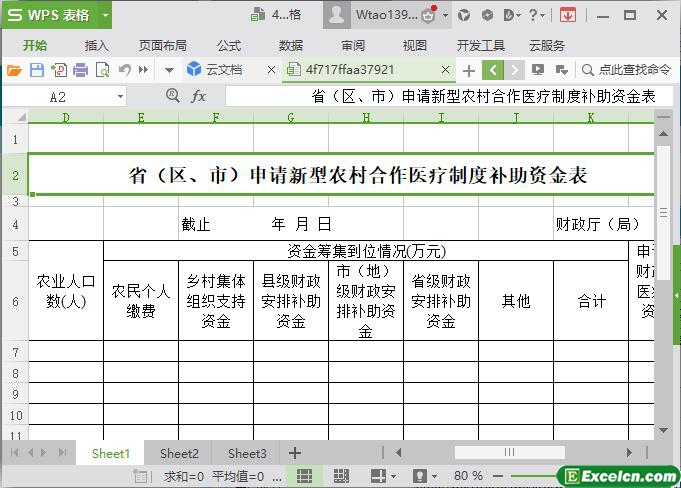Screen dimensions: 681x488
Task: Open the 开发工具 ribbon tab
Action: point(480,45)
